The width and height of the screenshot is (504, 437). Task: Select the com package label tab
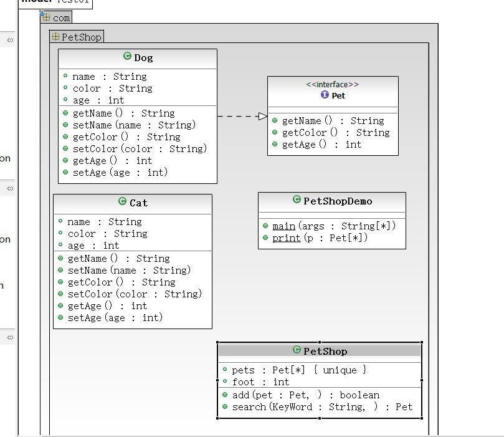[56, 17]
